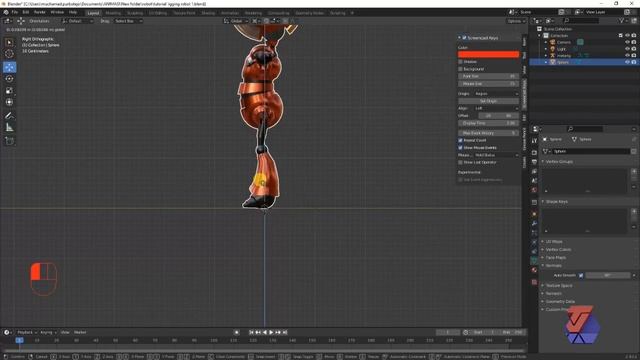The image size is (640, 360).
Task: Open the Align dropdown set to Left
Action: (x=496, y=108)
